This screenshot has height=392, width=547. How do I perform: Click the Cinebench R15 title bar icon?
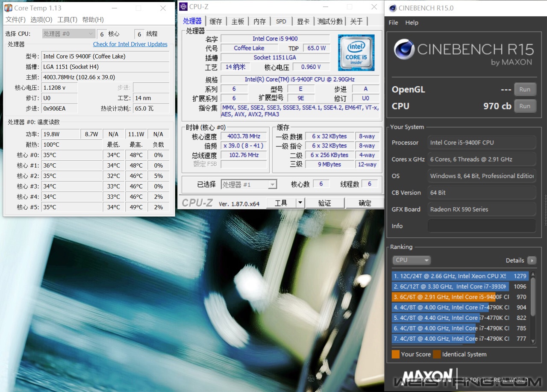pos(392,8)
